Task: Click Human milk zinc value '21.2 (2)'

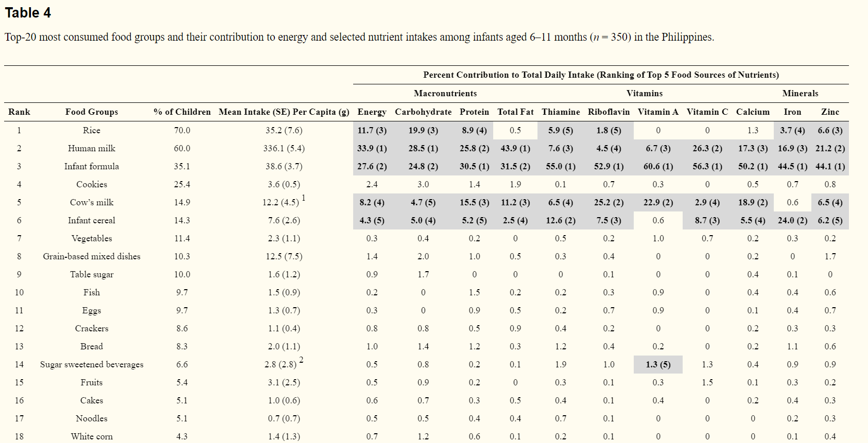Action: (830, 149)
